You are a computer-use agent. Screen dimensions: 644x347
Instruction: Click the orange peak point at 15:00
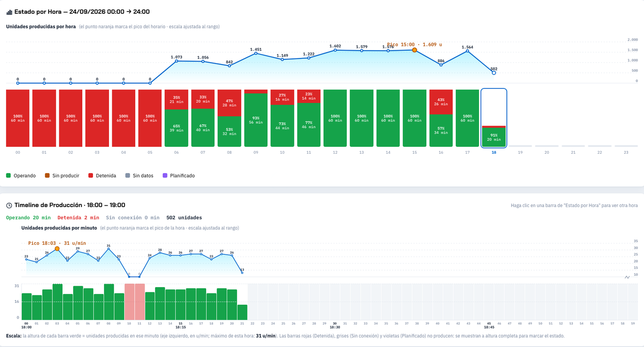pos(414,50)
